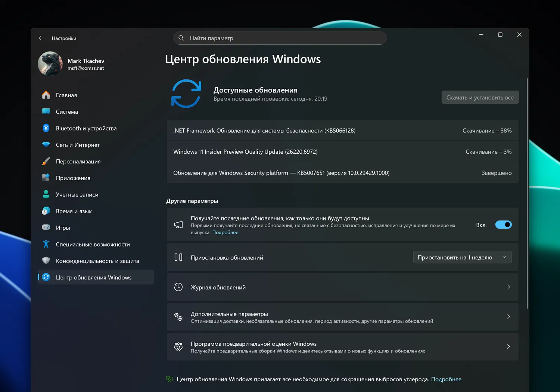Viewport: 560px width, 392px height.
Task: Open Дополнительные параметры via its chevron
Action: pyautogui.click(x=508, y=317)
